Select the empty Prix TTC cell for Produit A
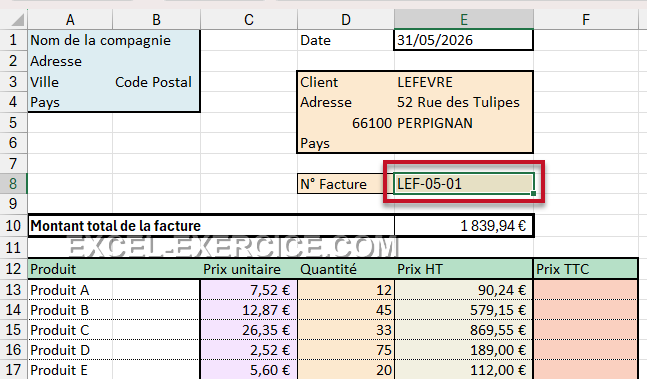 pyautogui.click(x=586, y=290)
